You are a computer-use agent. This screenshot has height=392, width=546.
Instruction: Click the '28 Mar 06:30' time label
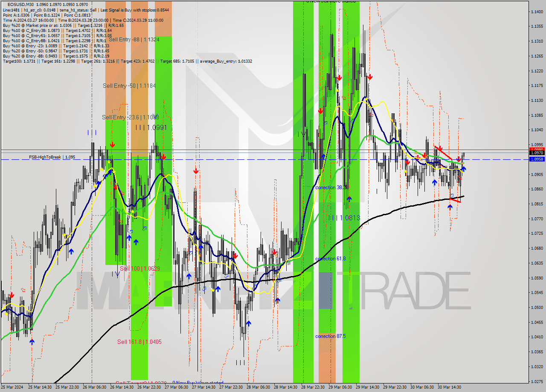[258, 387]
